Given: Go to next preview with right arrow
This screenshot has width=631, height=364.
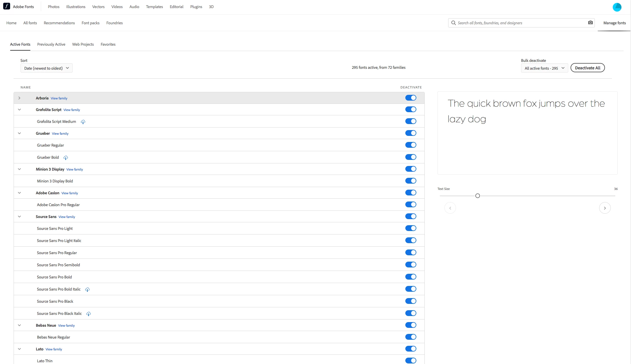Looking at the screenshot, I should tap(605, 208).
